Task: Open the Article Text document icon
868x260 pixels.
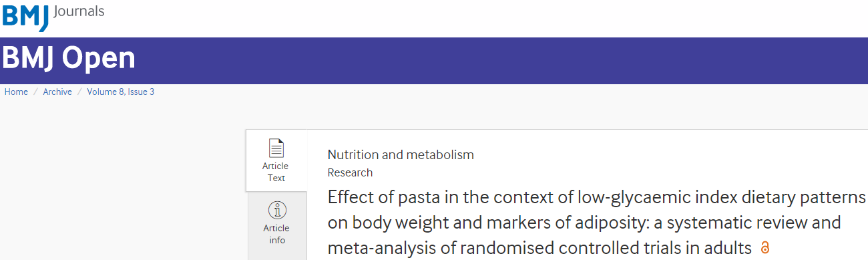Action: [x=276, y=148]
